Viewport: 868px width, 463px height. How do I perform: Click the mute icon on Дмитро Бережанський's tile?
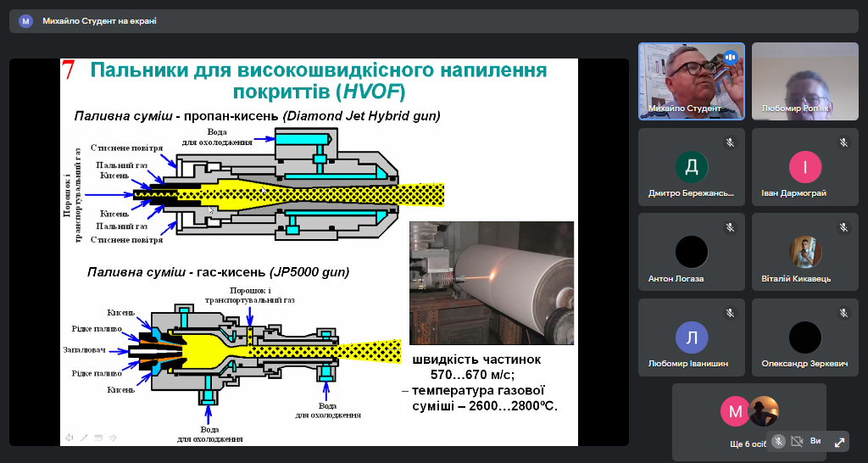[730, 142]
